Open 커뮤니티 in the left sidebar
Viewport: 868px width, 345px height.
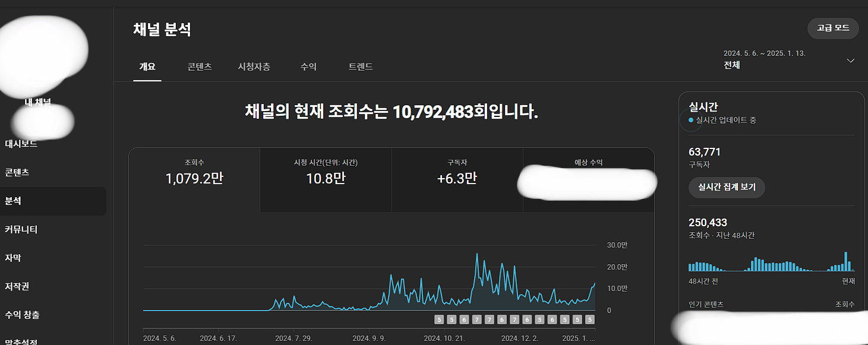point(21,229)
